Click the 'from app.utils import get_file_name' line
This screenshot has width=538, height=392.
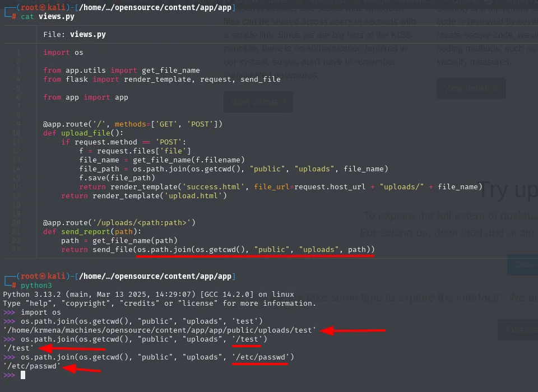(x=122, y=71)
